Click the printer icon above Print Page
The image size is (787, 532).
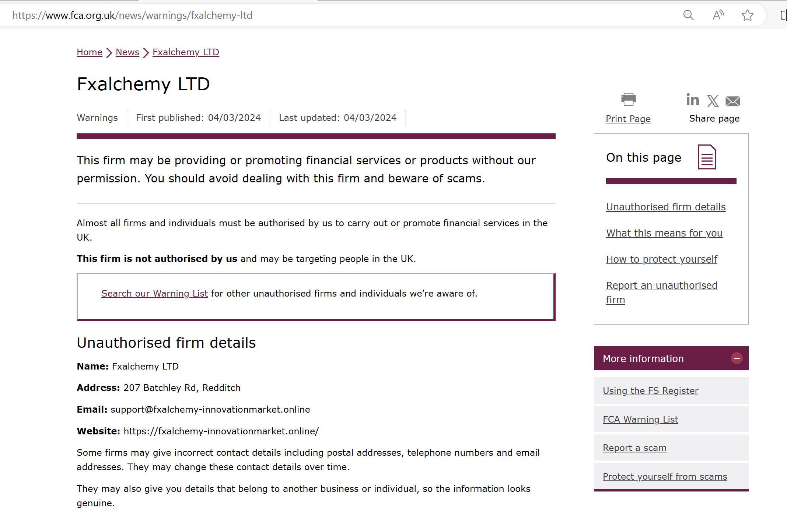(x=628, y=99)
